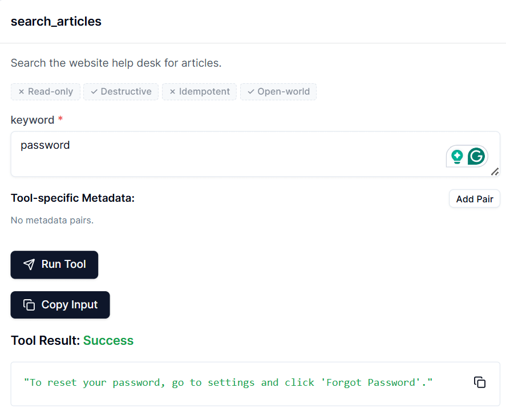
Task: Click the Destructive annotation badge
Action: click(x=121, y=91)
